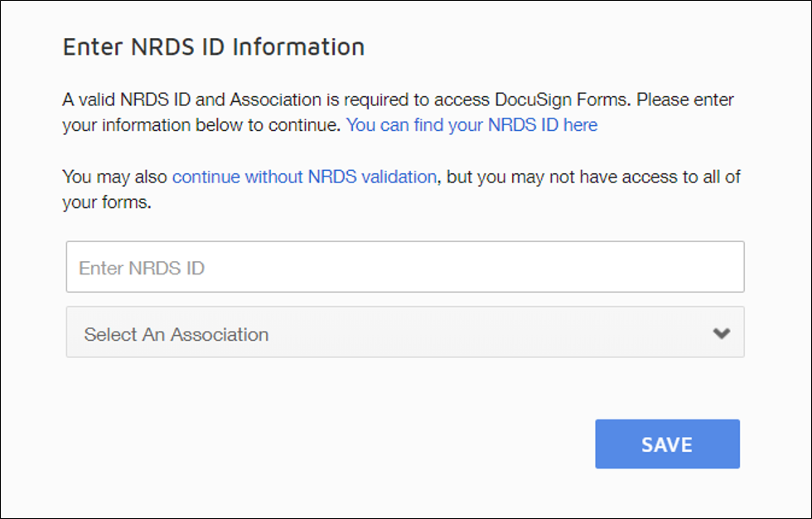
Task: Select the 'Enter NRDS ID Information' heading
Action: click(214, 46)
